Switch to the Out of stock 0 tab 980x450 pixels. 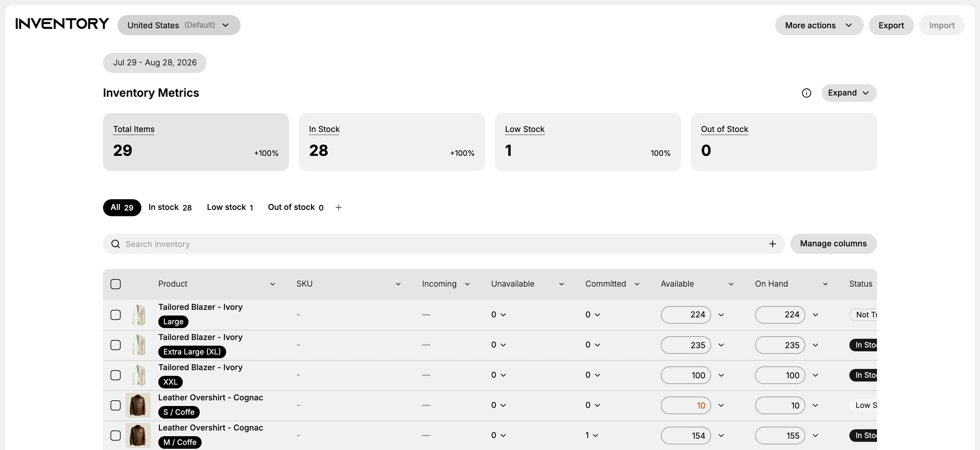point(296,207)
